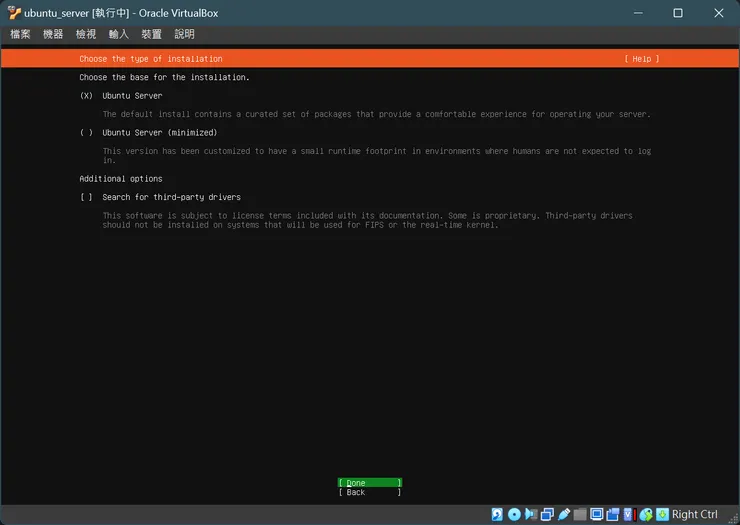Click the hard disk activity icon in status bar
740x525 pixels.
[497, 514]
